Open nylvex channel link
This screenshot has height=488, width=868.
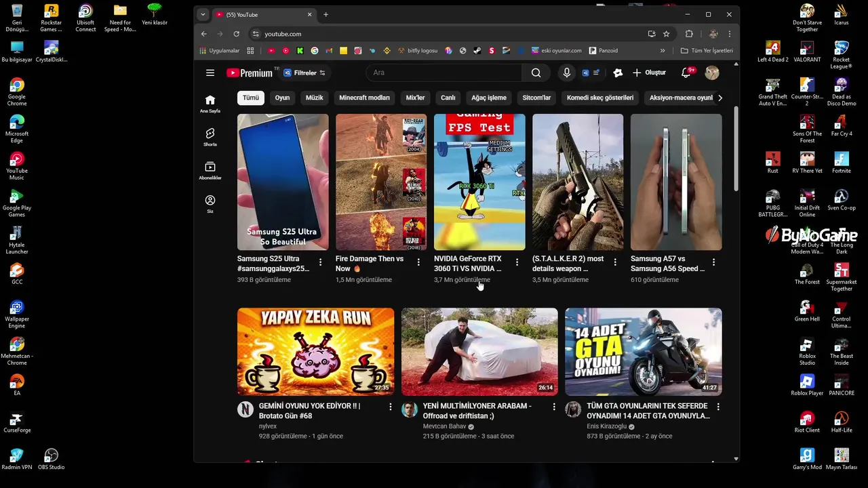coord(268,426)
